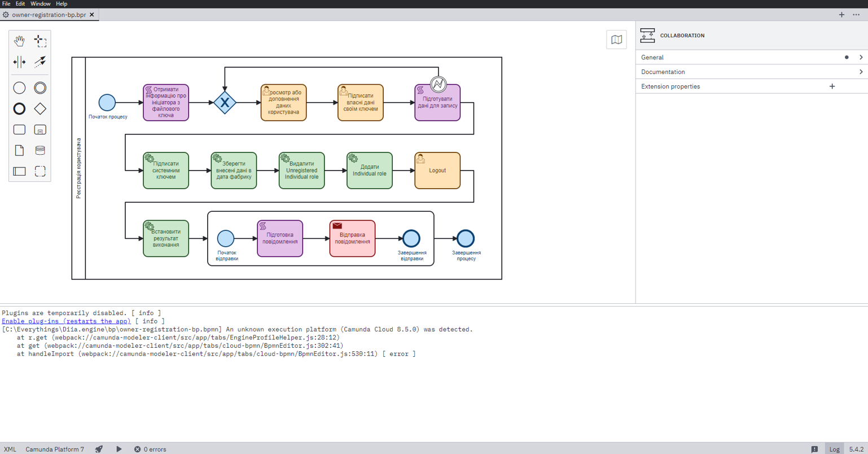
Task: Open the Camunda Platform 7 version selector
Action: tap(55, 449)
